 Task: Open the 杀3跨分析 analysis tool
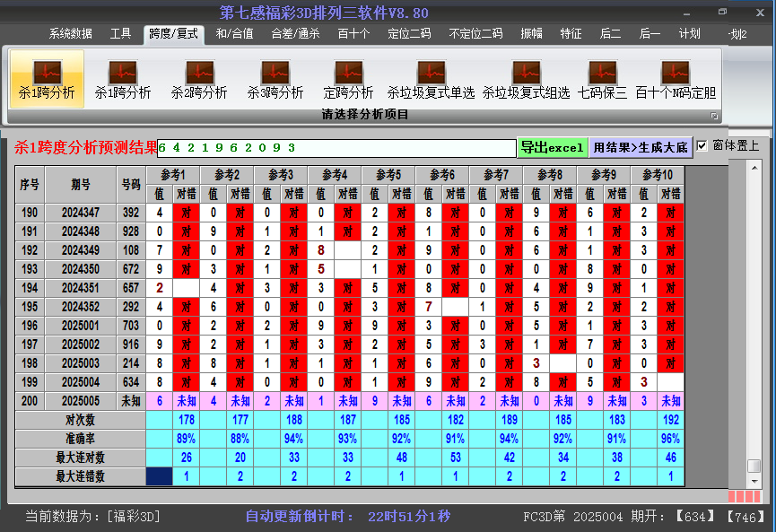click(275, 79)
